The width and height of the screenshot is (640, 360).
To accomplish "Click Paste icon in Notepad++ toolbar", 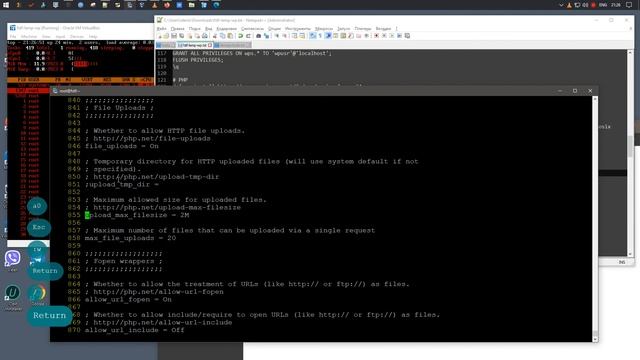I will point(230,36).
